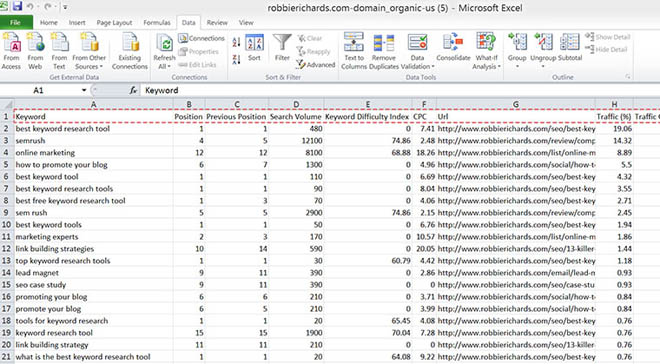Click the Properties button in Connections group
This screenshot has width=660, height=364.
click(x=198, y=51)
